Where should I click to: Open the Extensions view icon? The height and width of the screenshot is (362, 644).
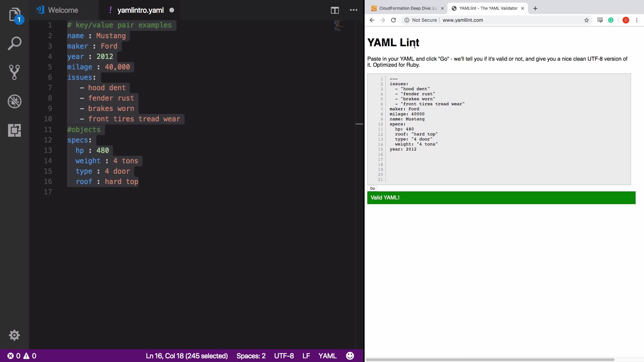pyautogui.click(x=14, y=130)
